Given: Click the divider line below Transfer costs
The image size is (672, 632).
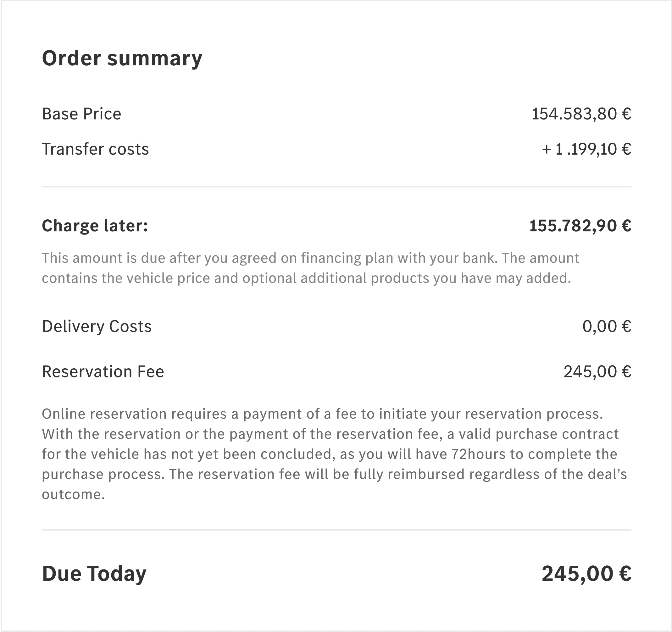Looking at the screenshot, I should [336, 186].
